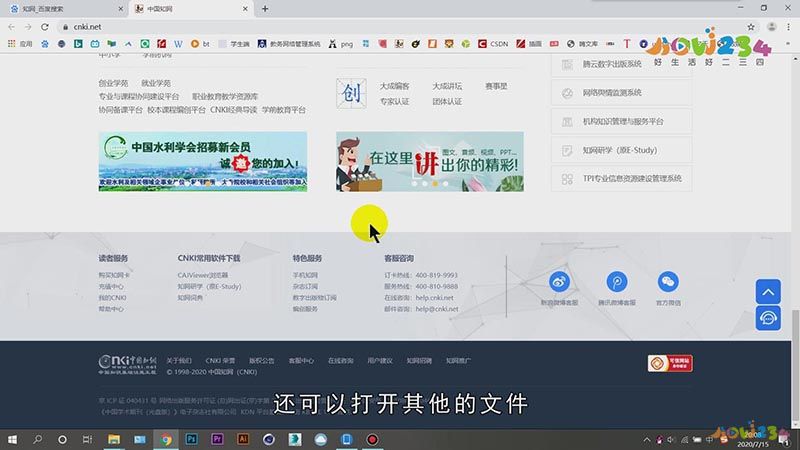Switch to the 知网_百度搜索 tab

[64, 9]
